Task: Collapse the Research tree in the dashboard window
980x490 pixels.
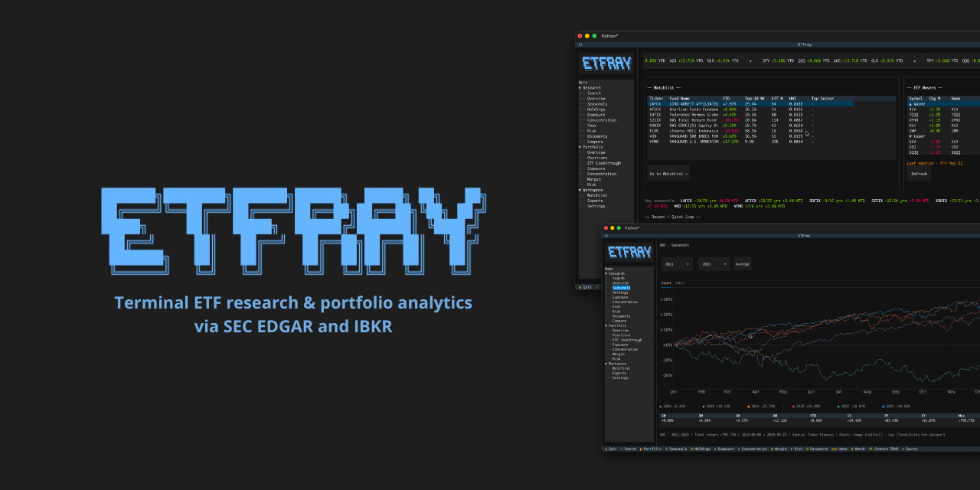Action: click(580, 87)
